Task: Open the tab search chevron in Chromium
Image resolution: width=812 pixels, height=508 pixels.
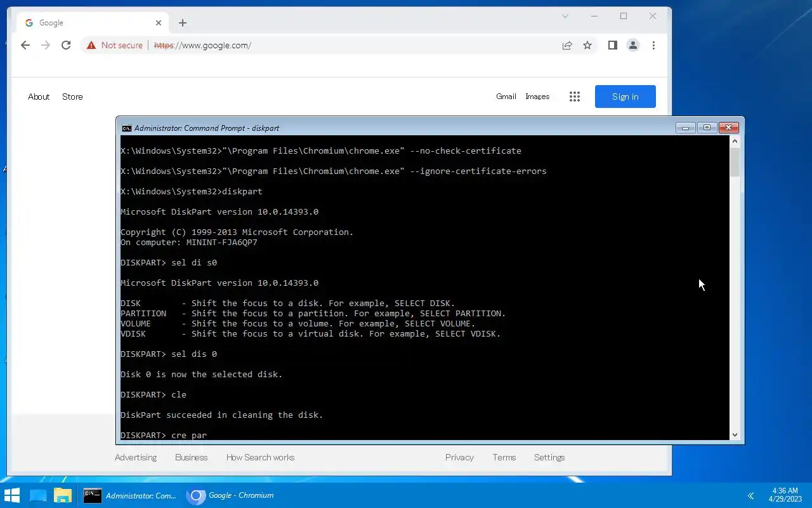Action: 565,16
